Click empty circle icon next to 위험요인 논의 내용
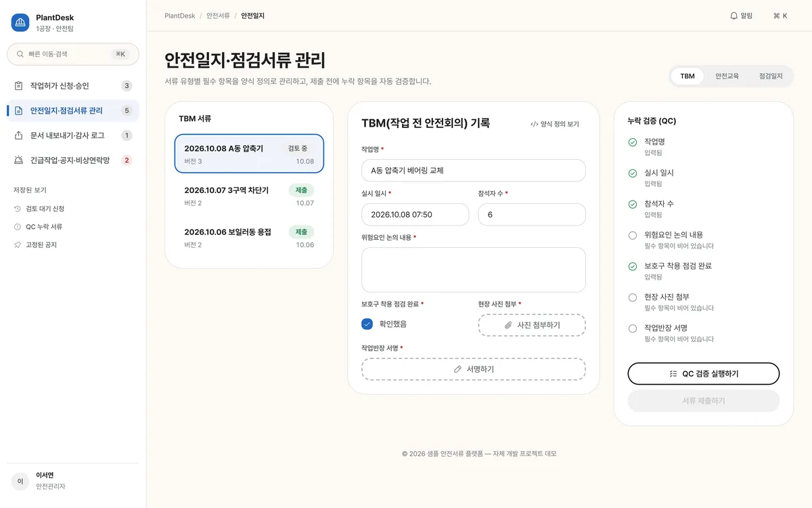This screenshot has height=508, width=812. tap(633, 236)
